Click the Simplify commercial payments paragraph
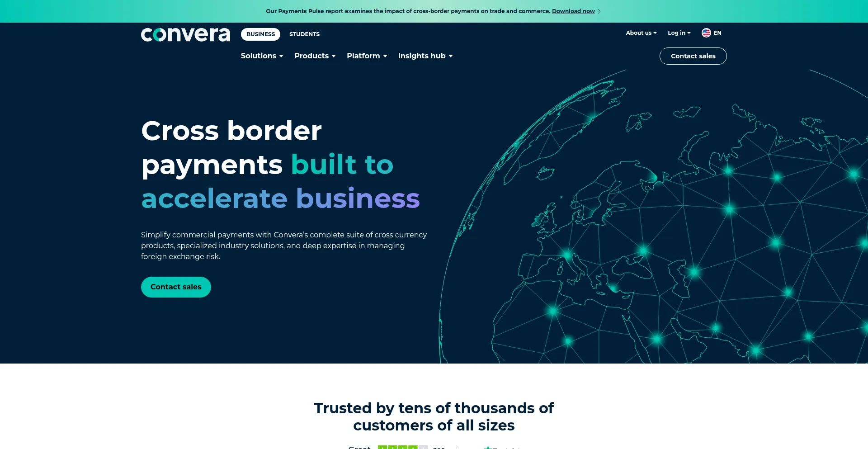This screenshot has height=449, width=868. [284, 246]
